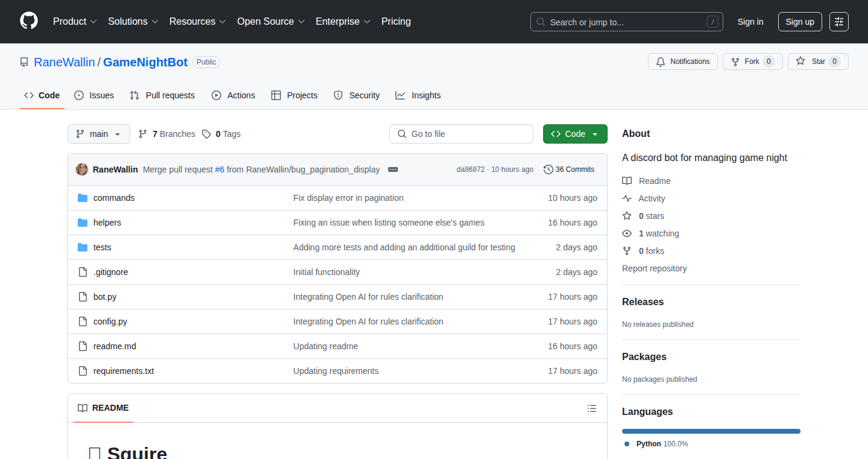Click the repository book icon beside RaneWallin
Viewport: 868px width, 459px height.
pyautogui.click(x=24, y=62)
